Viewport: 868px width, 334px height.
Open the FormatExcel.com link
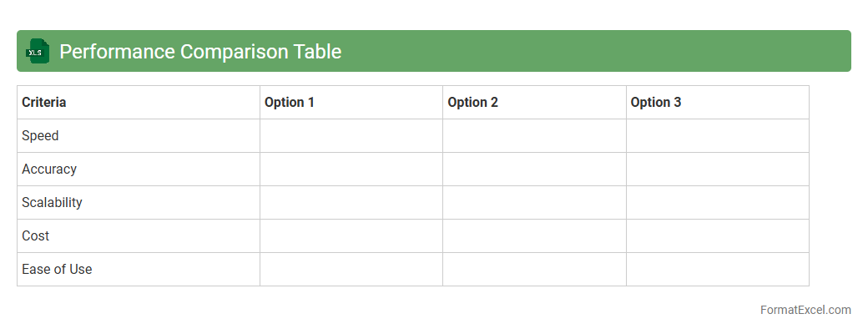tap(805, 310)
